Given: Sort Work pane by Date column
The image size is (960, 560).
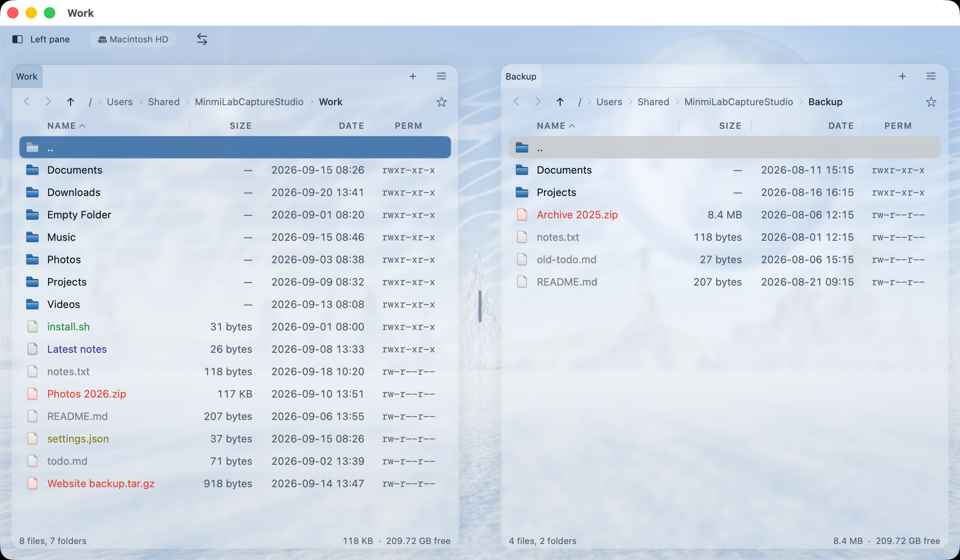Looking at the screenshot, I should coord(351,126).
